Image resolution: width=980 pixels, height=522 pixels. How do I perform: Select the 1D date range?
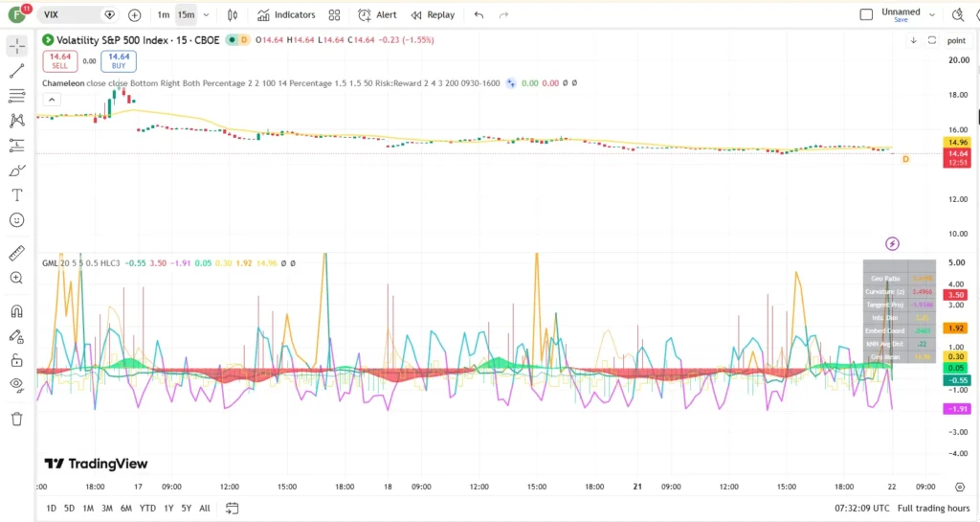coord(52,509)
